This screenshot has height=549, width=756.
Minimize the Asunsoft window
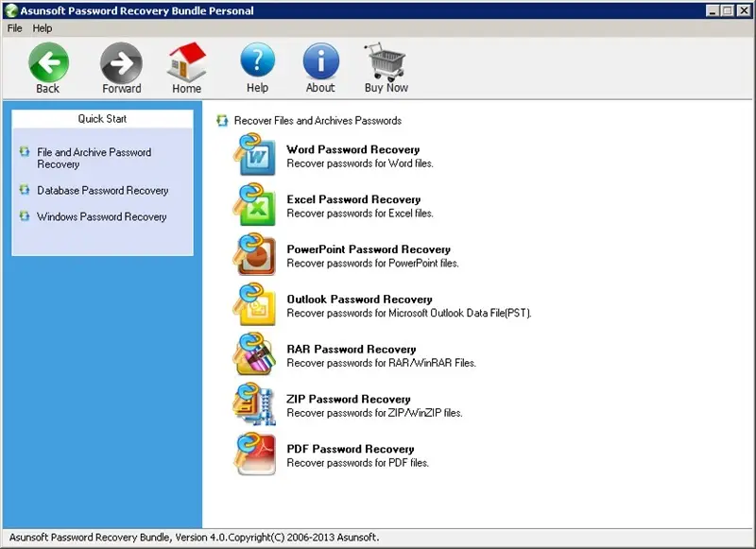[x=713, y=10]
